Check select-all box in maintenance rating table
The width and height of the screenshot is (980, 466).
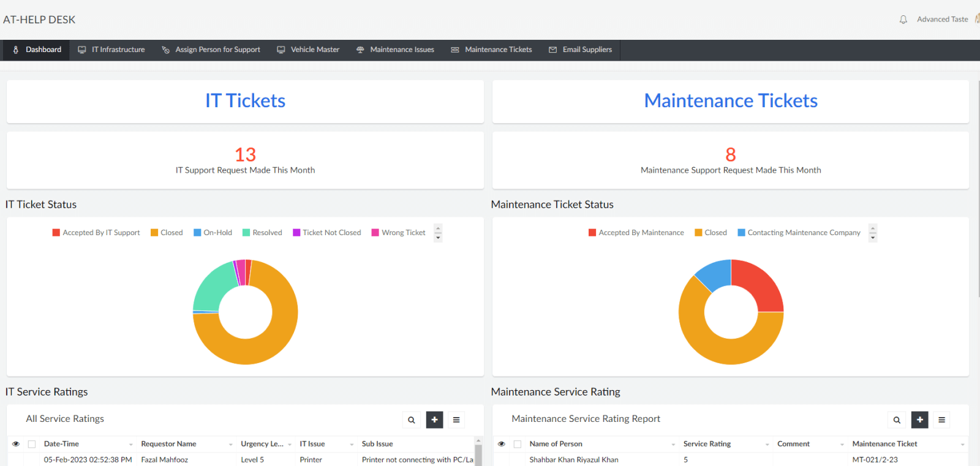518,444
